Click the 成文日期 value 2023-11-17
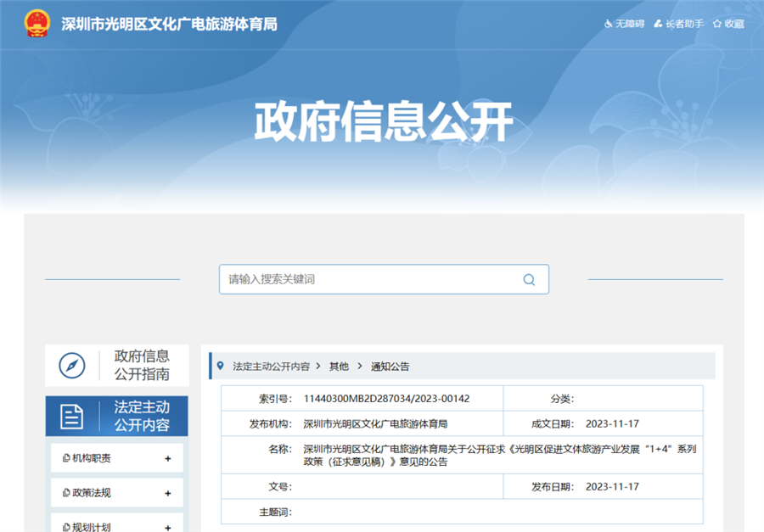The width and height of the screenshot is (764, 532). coord(612,424)
